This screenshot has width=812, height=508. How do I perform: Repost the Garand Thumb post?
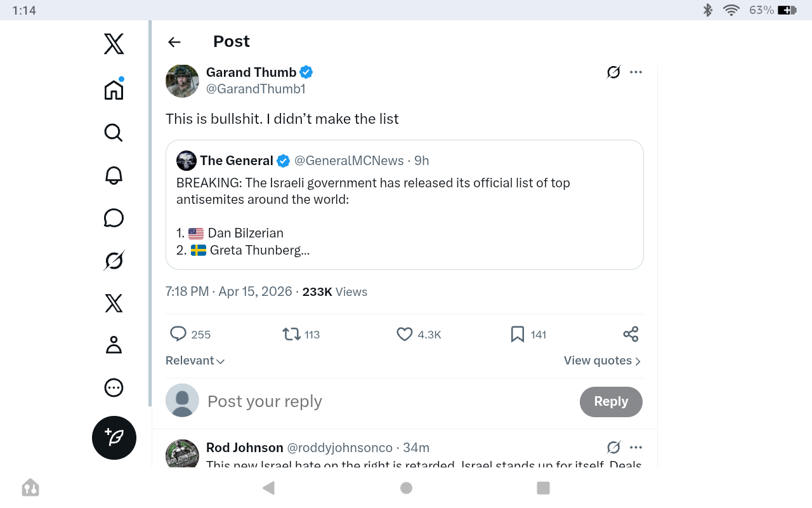(x=301, y=334)
